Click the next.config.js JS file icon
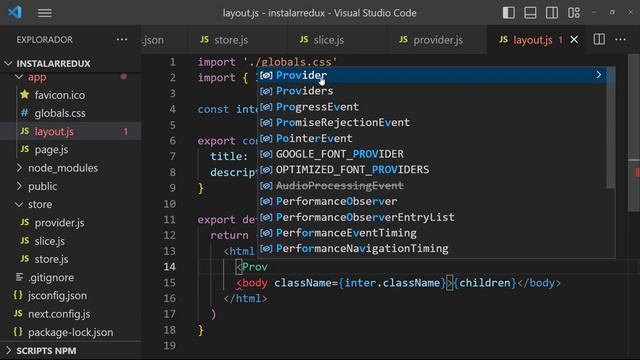 click(x=18, y=313)
